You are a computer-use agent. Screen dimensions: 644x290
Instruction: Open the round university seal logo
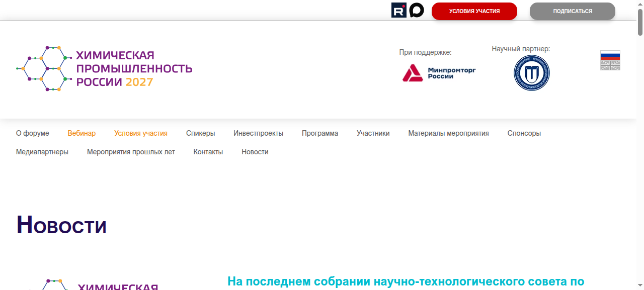532,73
